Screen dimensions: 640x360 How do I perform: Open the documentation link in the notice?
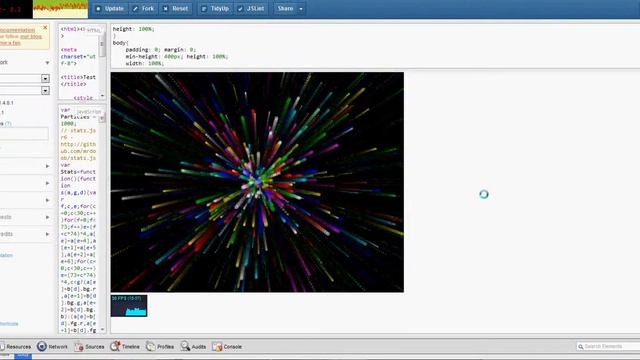(x=17, y=30)
